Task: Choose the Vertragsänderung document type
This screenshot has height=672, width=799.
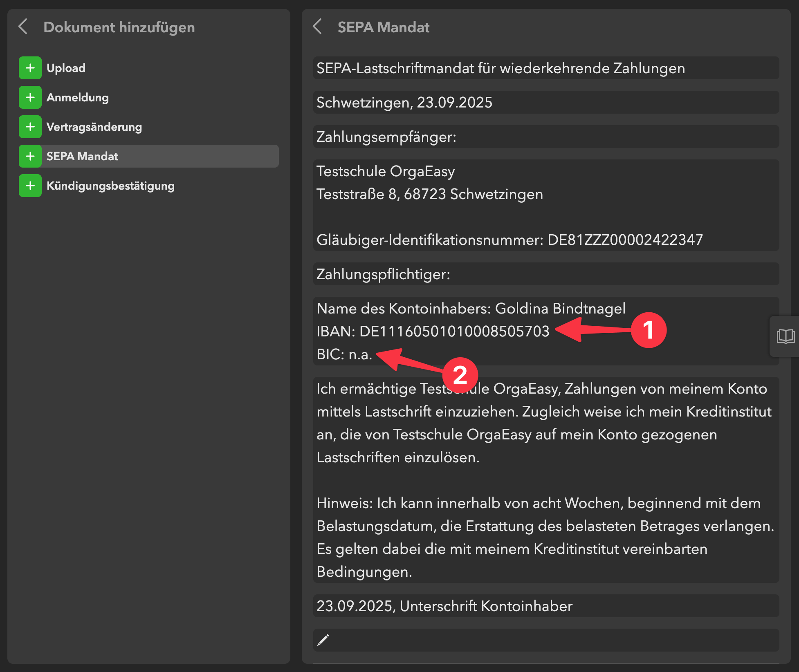Action: [94, 127]
